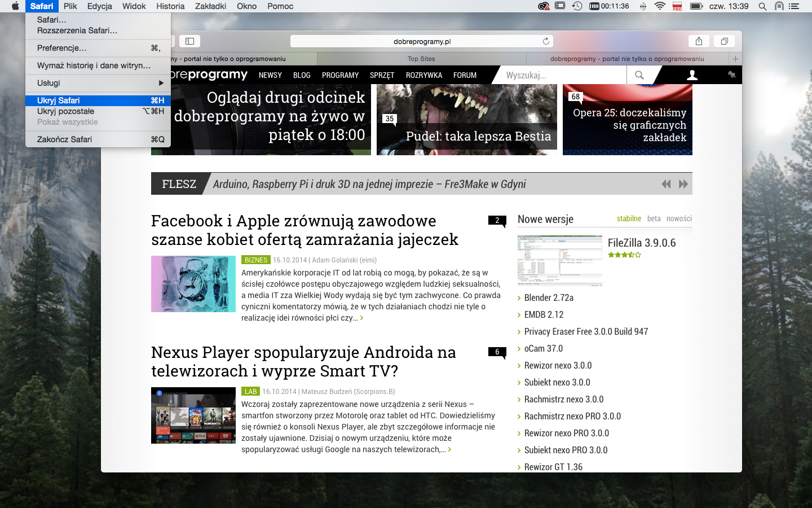This screenshot has width=812, height=508.
Task: Select the beta tab in Nowe wersje
Action: point(654,218)
